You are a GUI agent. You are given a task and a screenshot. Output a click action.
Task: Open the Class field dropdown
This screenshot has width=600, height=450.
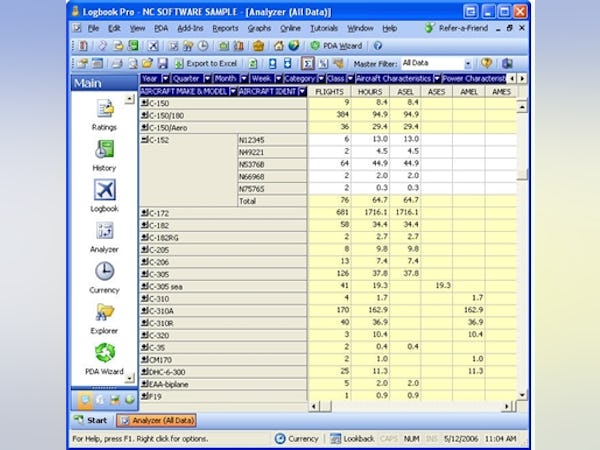click(x=350, y=79)
